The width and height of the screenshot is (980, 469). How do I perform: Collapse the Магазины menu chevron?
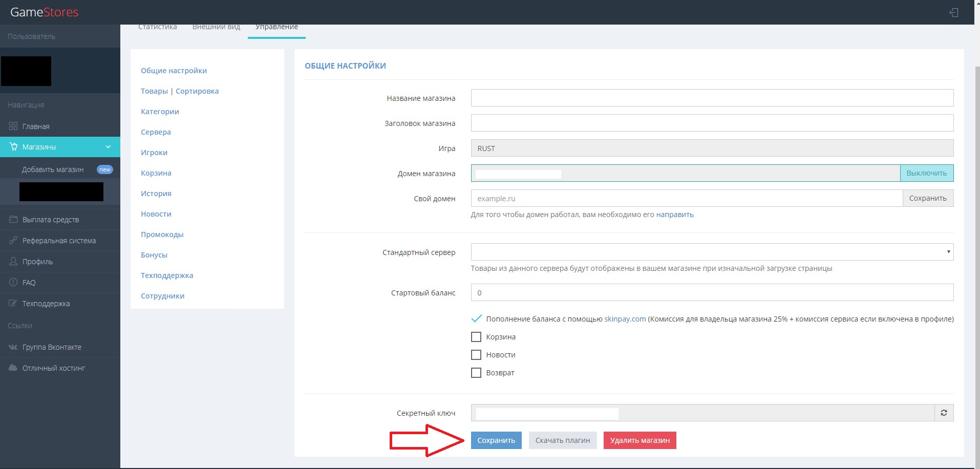coord(108,147)
